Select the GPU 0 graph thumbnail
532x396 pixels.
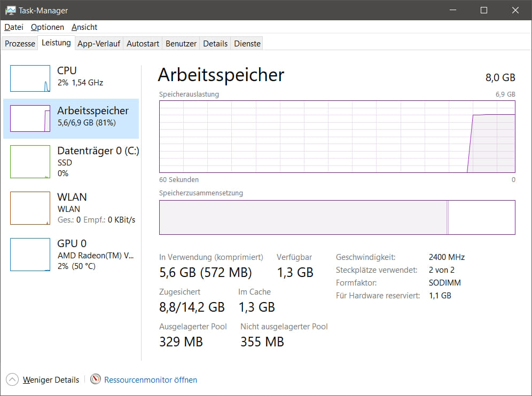click(30, 255)
